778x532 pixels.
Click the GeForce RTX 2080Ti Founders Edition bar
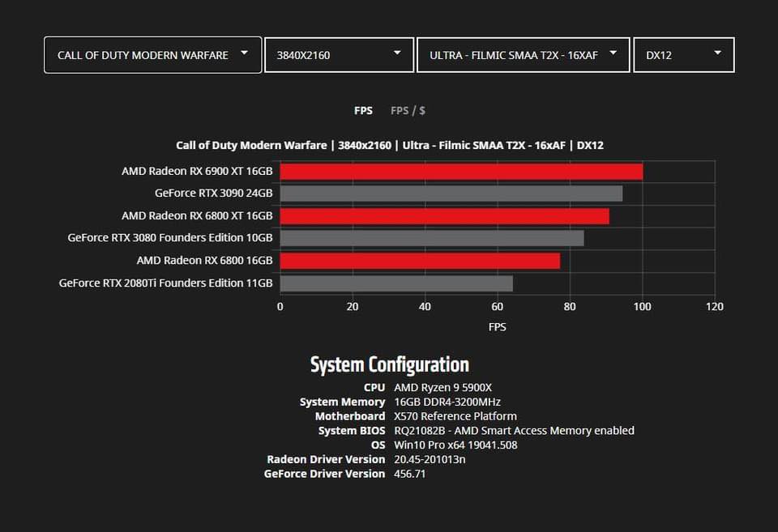396,283
